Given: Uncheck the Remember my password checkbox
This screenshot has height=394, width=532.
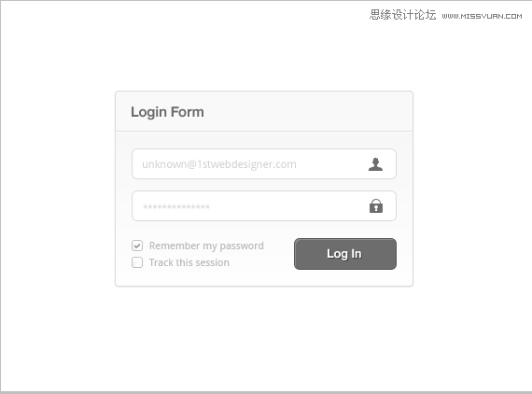Looking at the screenshot, I should point(137,246).
